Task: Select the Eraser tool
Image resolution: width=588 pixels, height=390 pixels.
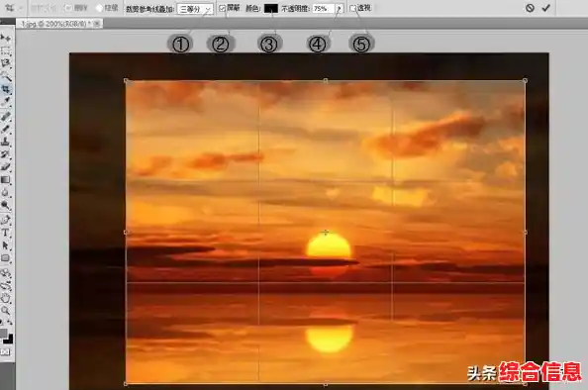Action: (6, 167)
